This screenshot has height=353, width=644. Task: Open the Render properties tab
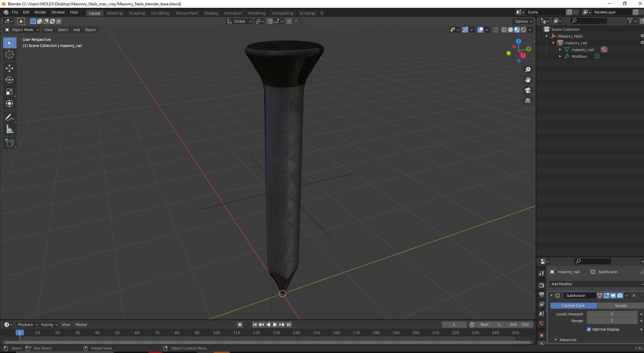542,285
